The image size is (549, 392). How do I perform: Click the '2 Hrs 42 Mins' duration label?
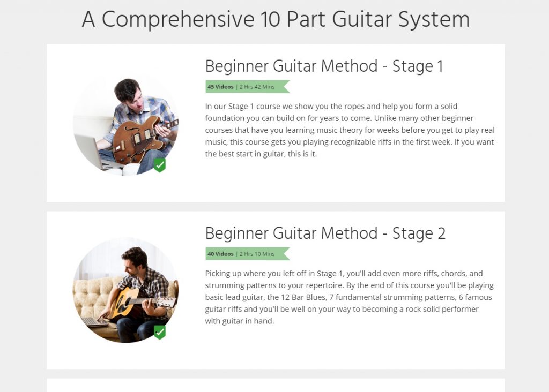[x=257, y=87]
